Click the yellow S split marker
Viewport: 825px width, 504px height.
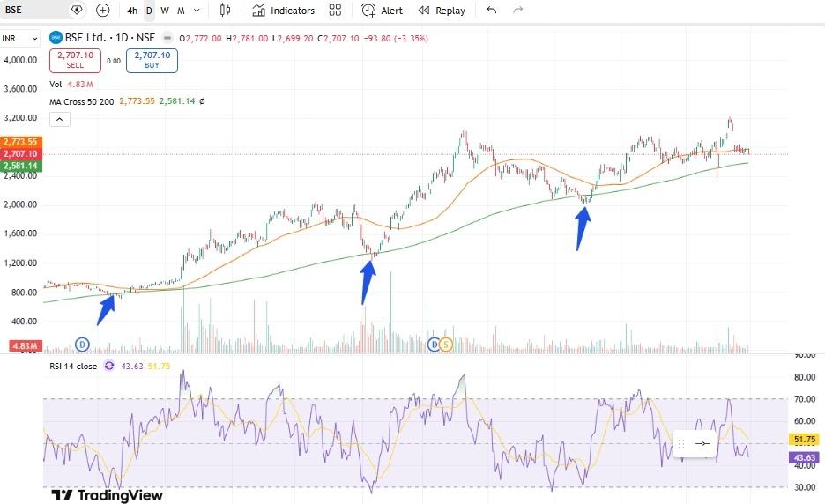tap(446, 345)
